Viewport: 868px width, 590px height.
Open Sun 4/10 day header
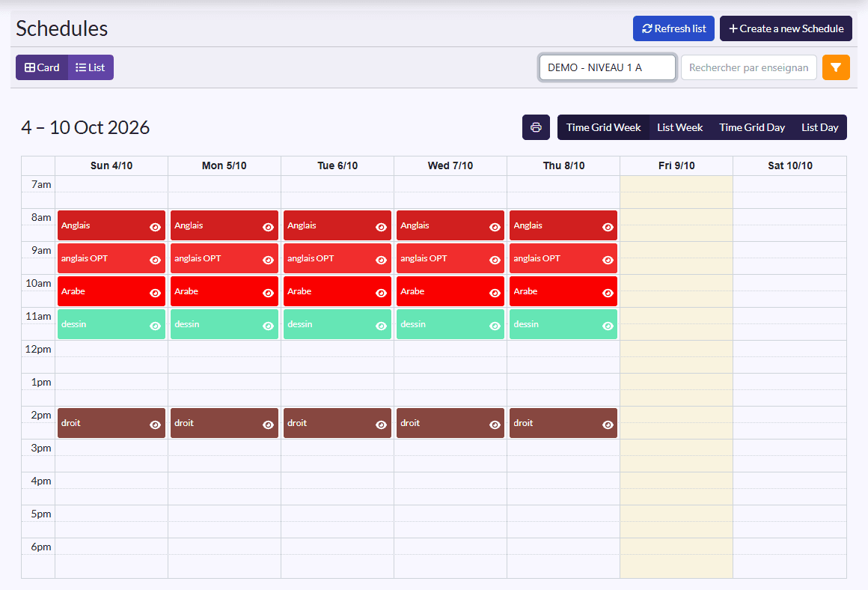(x=111, y=165)
